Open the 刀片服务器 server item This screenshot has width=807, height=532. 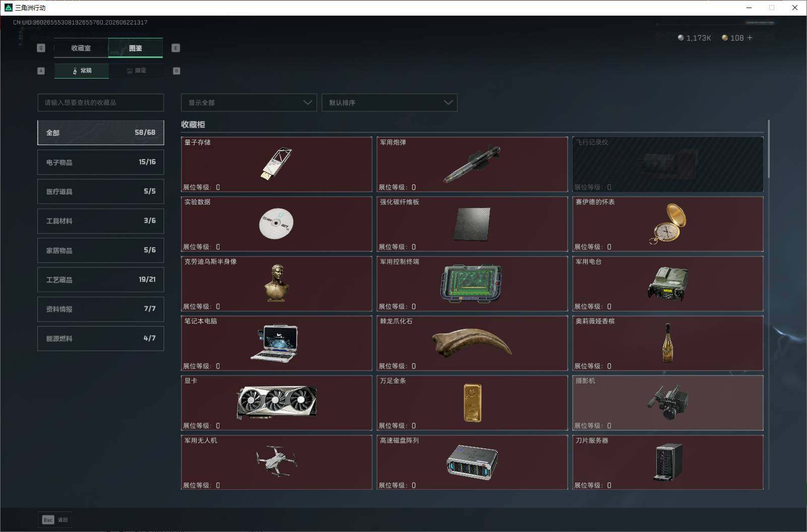pos(668,462)
